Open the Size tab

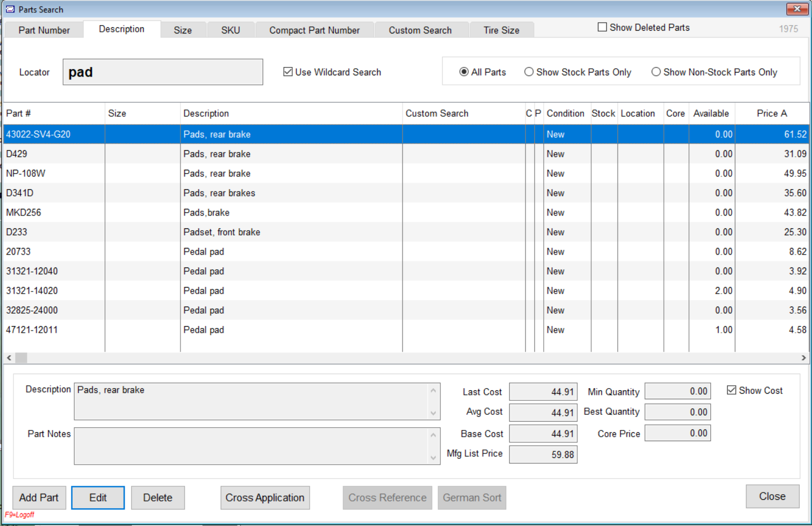tap(183, 30)
